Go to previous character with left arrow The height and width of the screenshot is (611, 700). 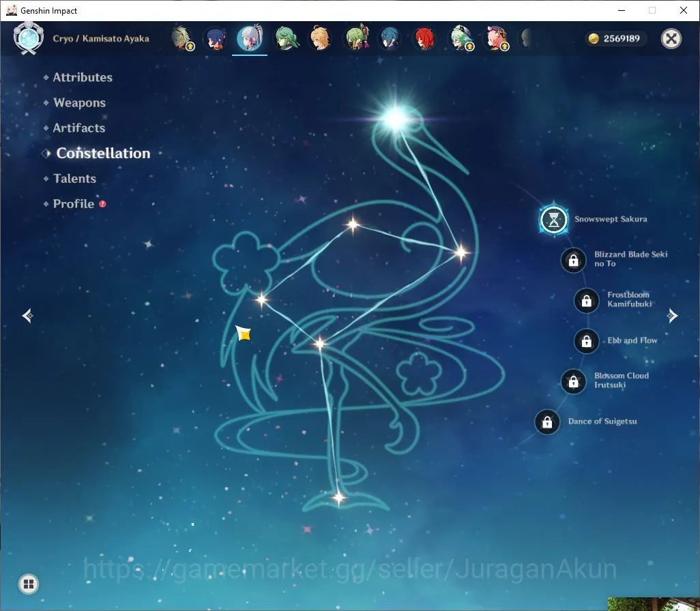28,316
